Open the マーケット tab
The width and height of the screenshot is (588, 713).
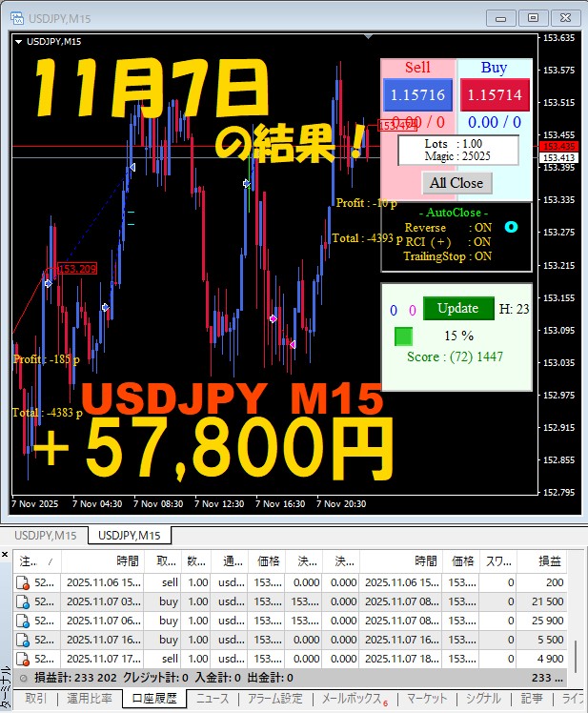[x=427, y=698]
